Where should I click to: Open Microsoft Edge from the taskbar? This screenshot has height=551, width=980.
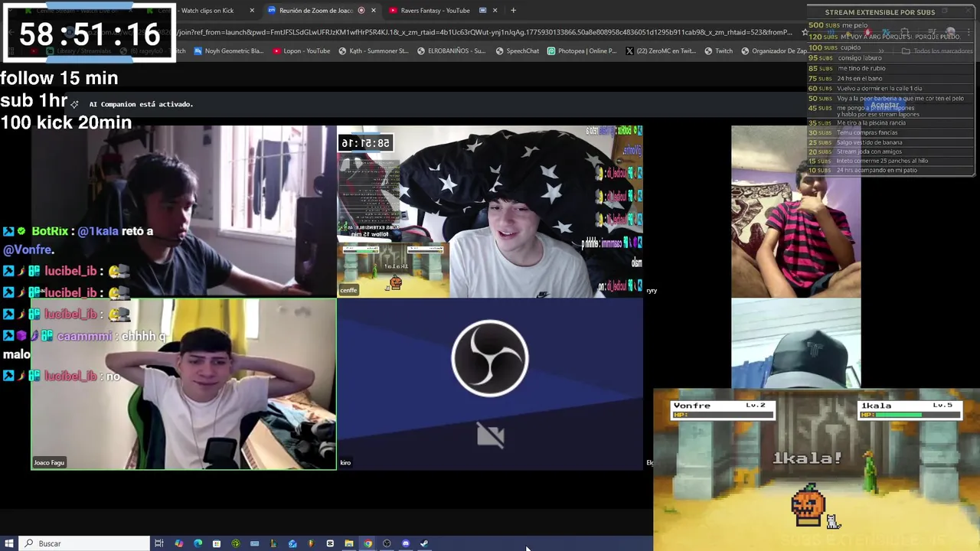[198, 543]
